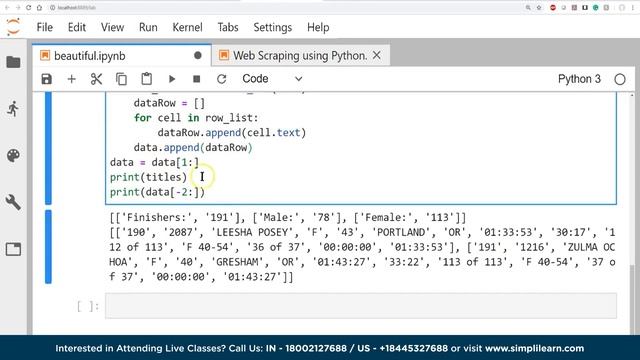Go forward in the browser

[18, 8]
